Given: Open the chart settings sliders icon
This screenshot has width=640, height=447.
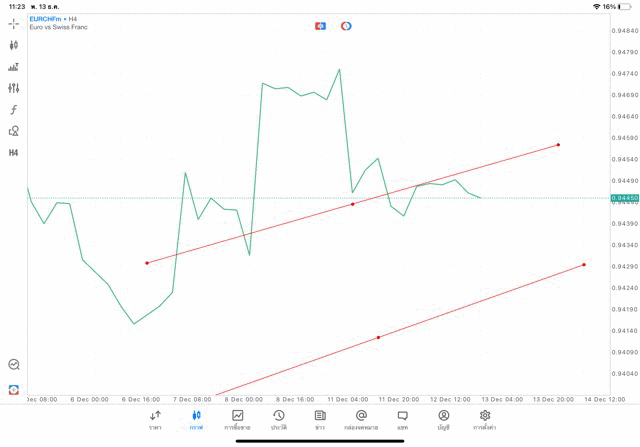Looking at the screenshot, I should point(14,88).
